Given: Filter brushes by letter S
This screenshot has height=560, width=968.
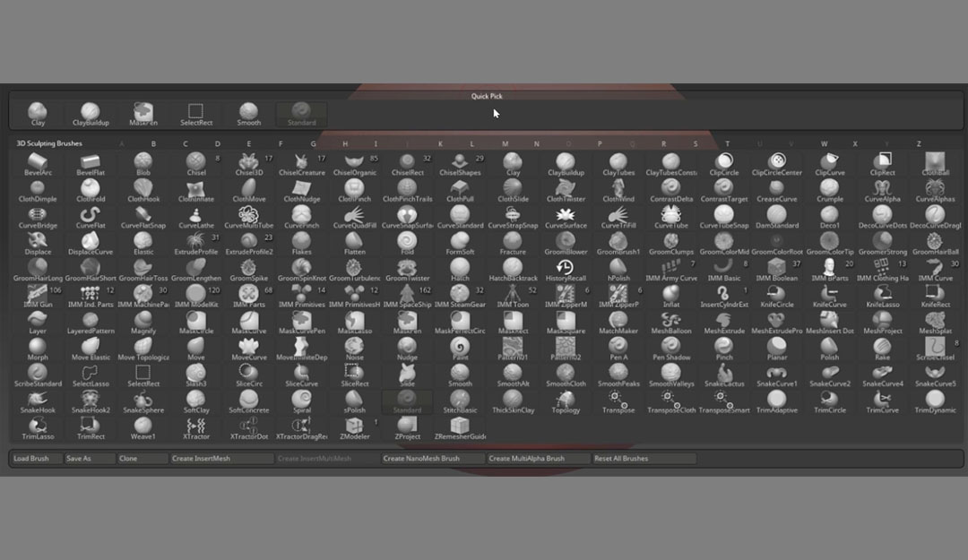Looking at the screenshot, I should coord(696,144).
